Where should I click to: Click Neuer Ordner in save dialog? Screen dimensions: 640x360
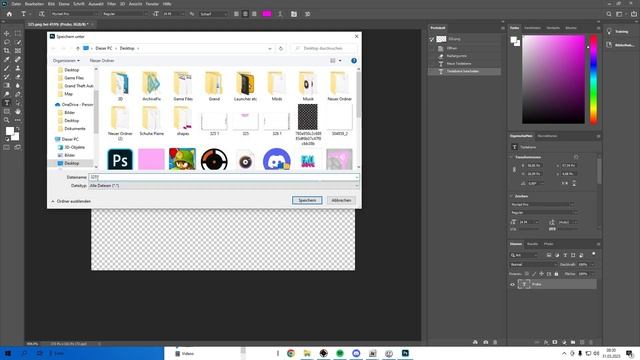(102, 60)
